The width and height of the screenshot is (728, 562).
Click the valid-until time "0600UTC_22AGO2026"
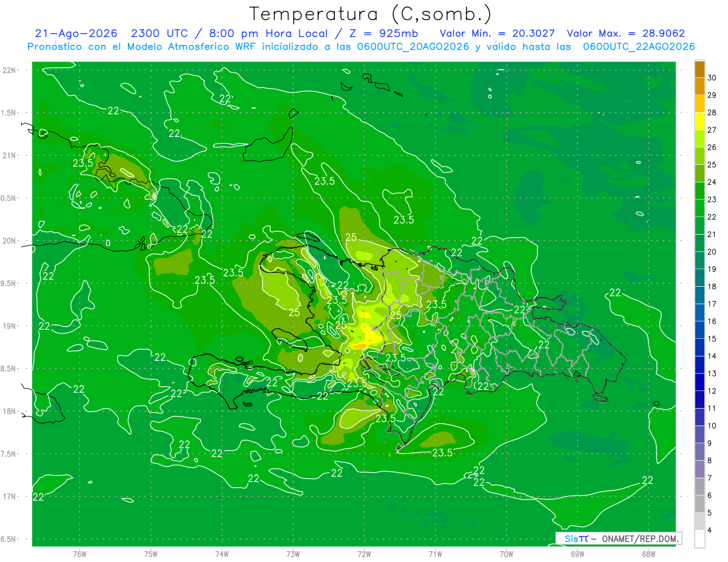tap(639, 47)
